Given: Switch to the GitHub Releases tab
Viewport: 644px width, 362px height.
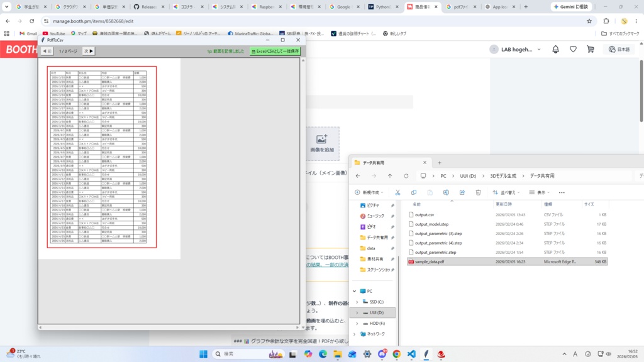Looking at the screenshot, I should pyautogui.click(x=149, y=6).
